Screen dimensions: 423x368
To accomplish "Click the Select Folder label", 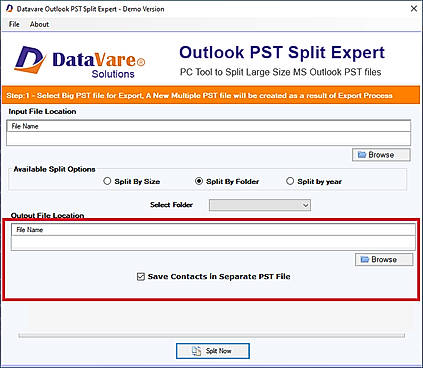I will [171, 205].
